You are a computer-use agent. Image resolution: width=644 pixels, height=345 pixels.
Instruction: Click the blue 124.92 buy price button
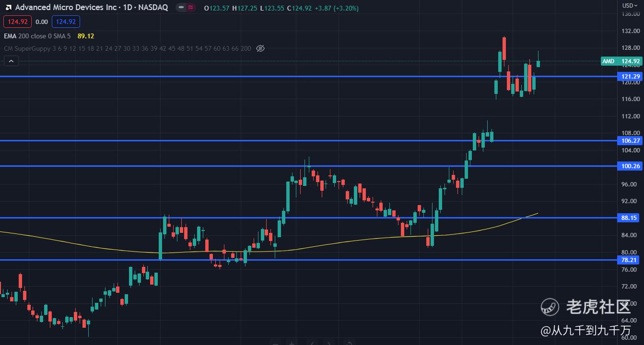click(x=66, y=22)
